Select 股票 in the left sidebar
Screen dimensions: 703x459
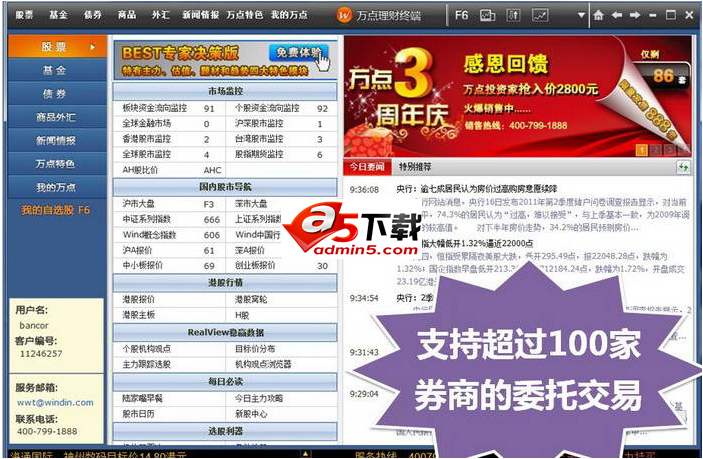point(57,47)
